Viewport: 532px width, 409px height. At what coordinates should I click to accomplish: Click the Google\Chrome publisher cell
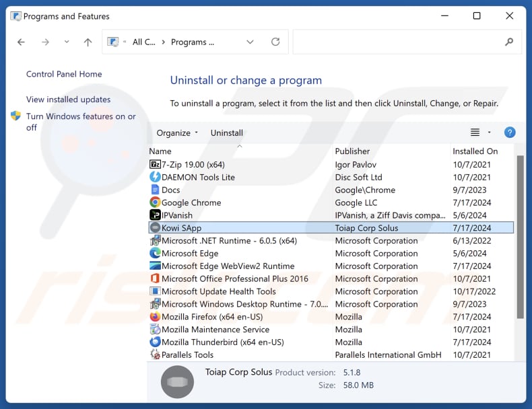coord(365,190)
